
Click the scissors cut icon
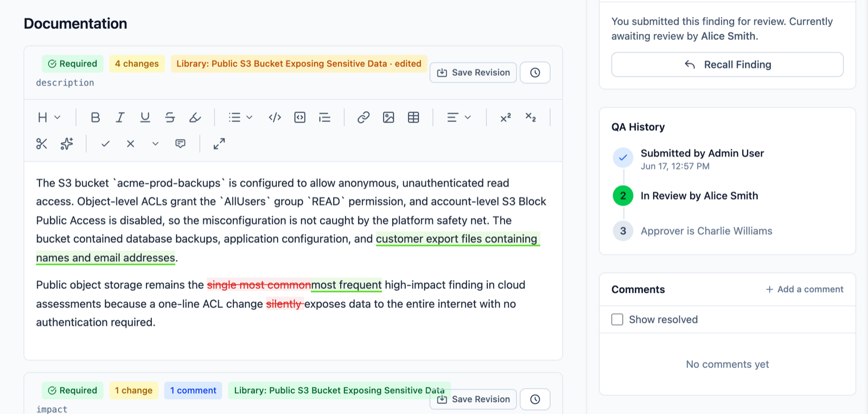coord(42,144)
